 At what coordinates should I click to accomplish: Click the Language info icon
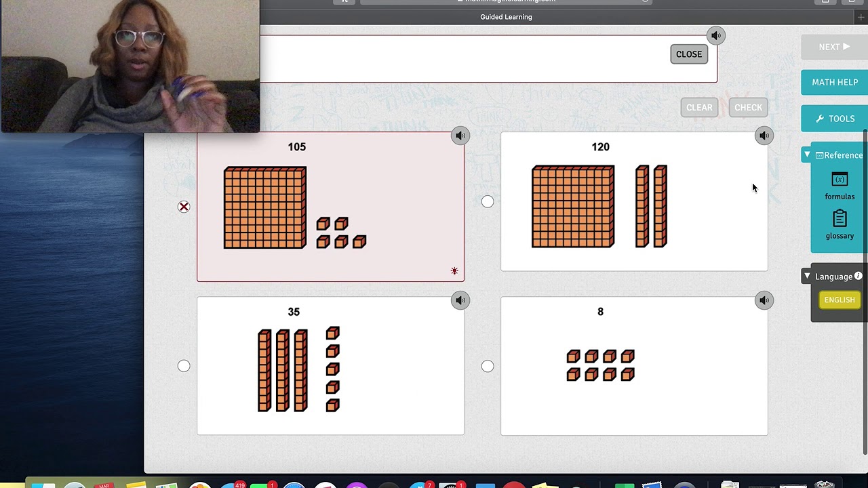858,276
